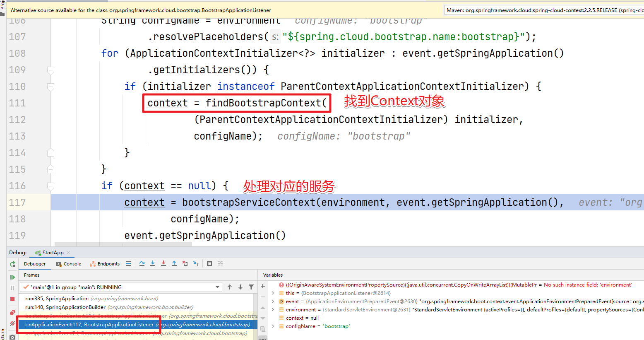Click the Frames panel header
Screen dimensions: 644x340
[31, 275]
